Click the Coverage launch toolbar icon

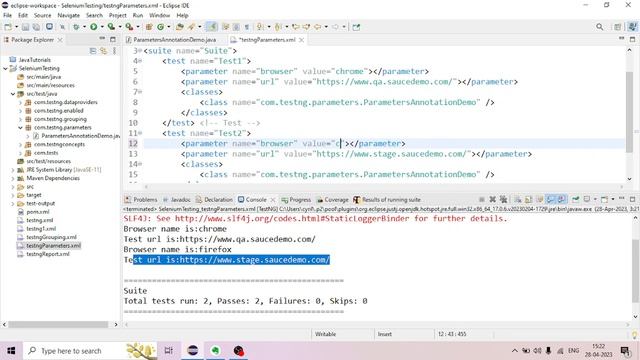click(x=111, y=27)
